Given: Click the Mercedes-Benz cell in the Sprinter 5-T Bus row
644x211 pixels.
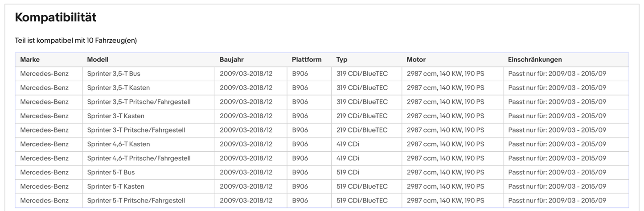Looking at the screenshot, I should [x=44, y=172].
